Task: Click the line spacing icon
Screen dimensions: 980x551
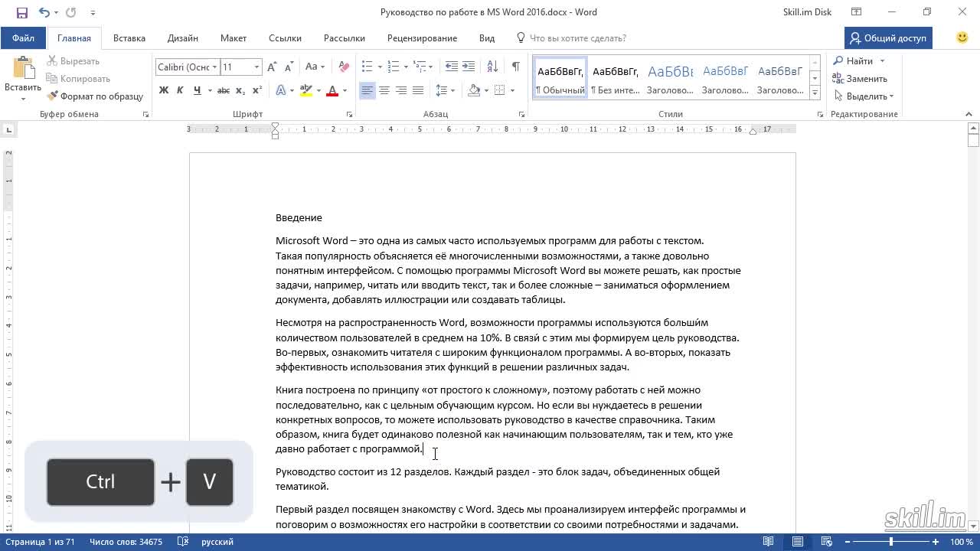Action: pyautogui.click(x=441, y=90)
